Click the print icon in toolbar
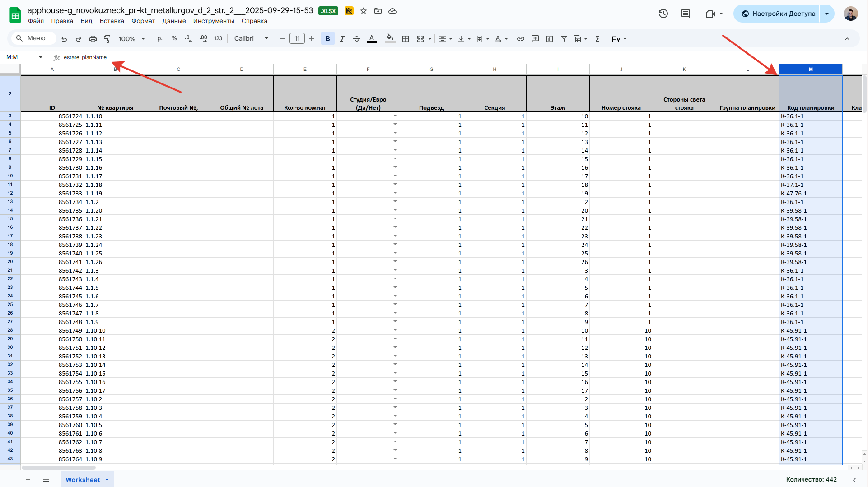868x487 pixels. pyautogui.click(x=93, y=39)
